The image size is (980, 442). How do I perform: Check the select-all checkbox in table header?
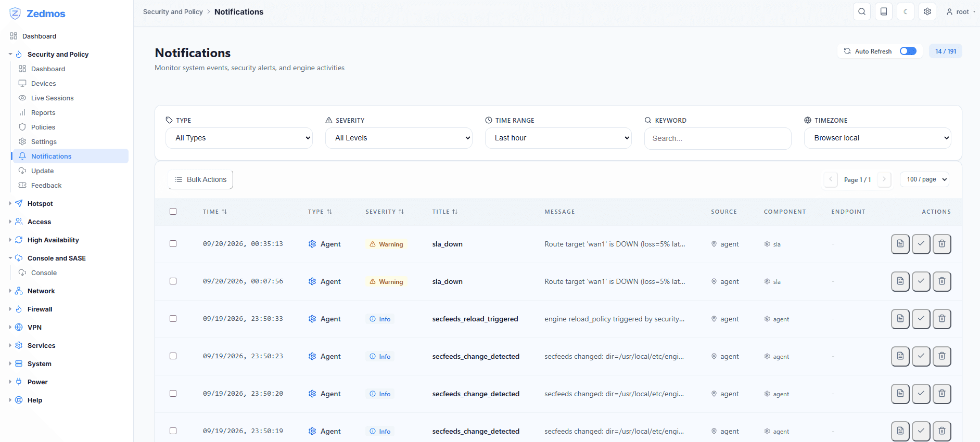tap(173, 212)
